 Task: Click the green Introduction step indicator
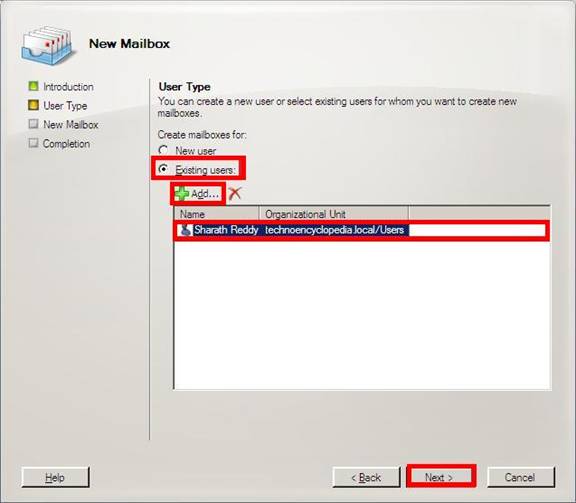(33, 86)
